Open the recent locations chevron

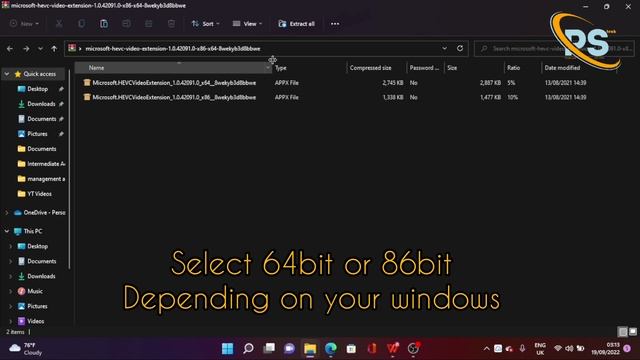click(40, 49)
